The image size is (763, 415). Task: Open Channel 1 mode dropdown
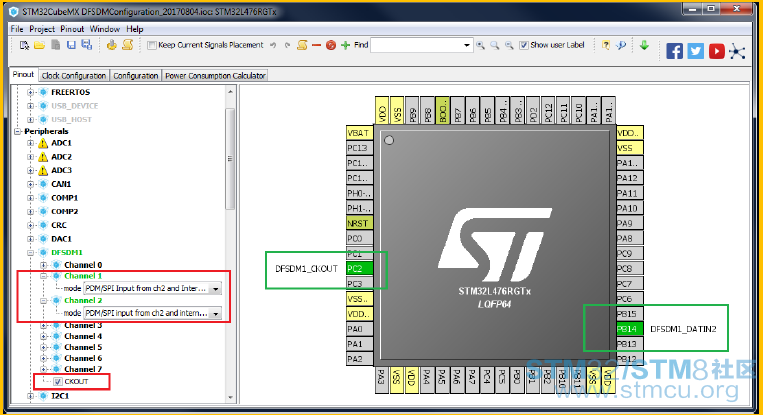[x=216, y=289]
